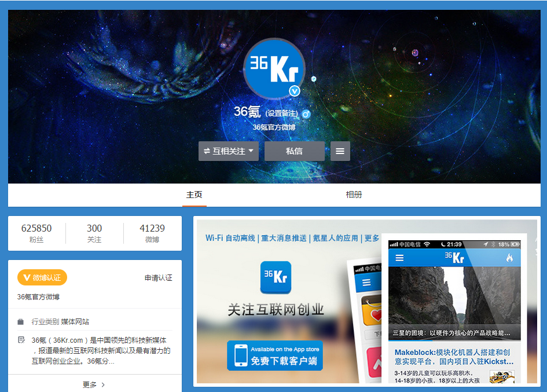View the 41239 微博 posts count
The height and width of the screenshot is (392, 547).
(152, 233)
